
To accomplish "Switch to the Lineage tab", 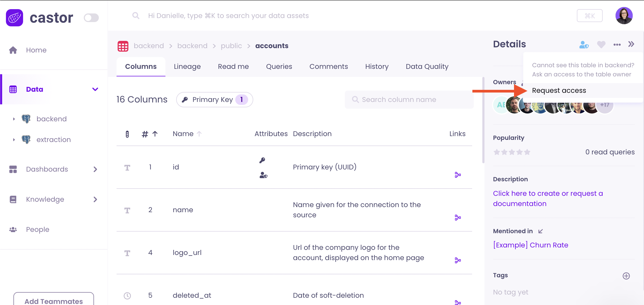I will (x=187, y=66).
